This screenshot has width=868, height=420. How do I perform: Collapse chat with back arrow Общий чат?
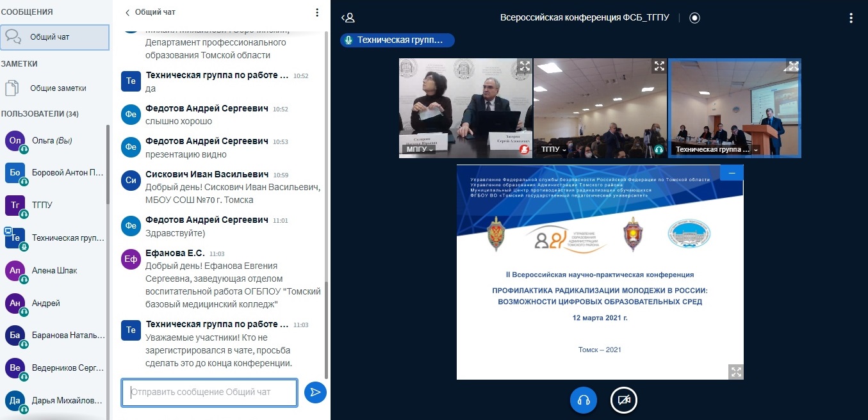151,12
